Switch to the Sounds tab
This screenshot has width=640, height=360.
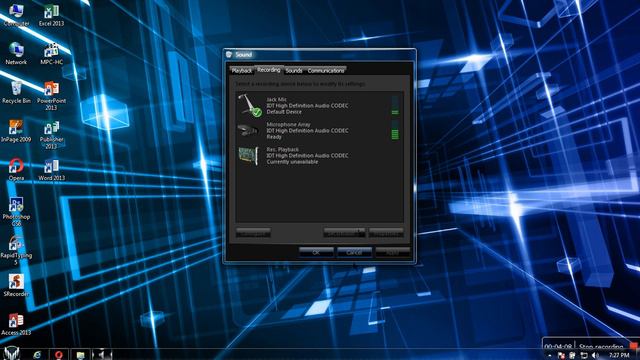[x=294, y=71]
